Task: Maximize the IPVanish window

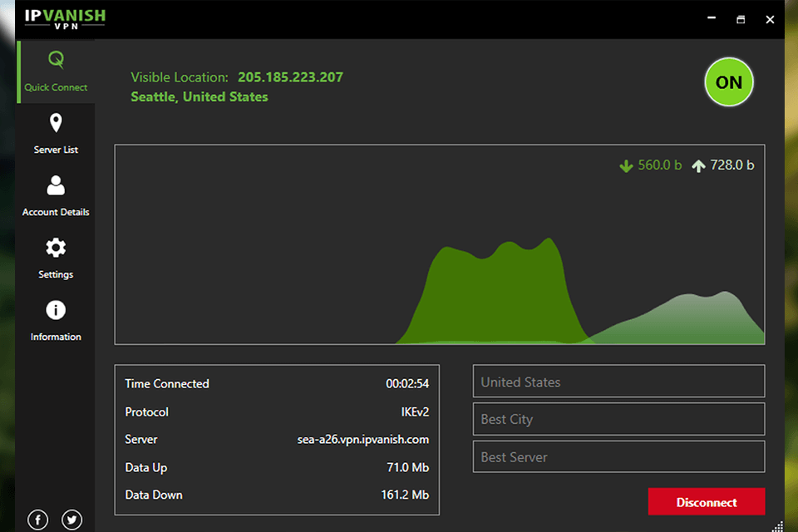Action: click(x=741, y=19)
